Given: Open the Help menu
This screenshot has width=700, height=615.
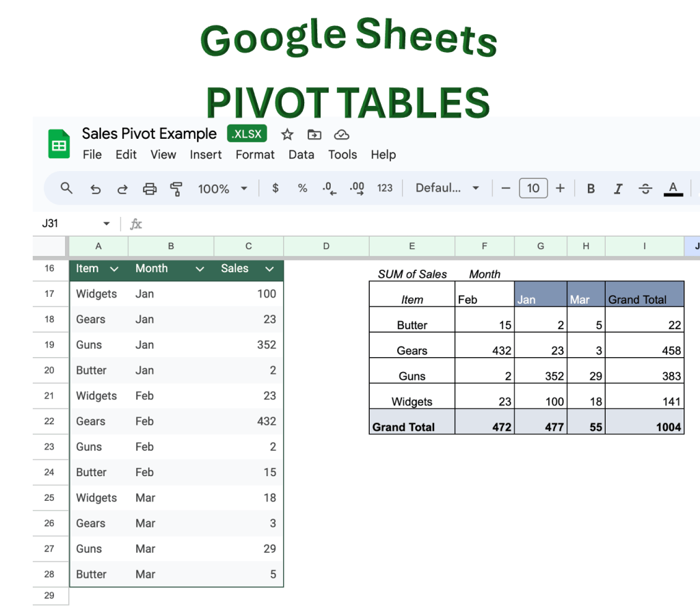Looking at the screenshot, I should pos(383,155).
